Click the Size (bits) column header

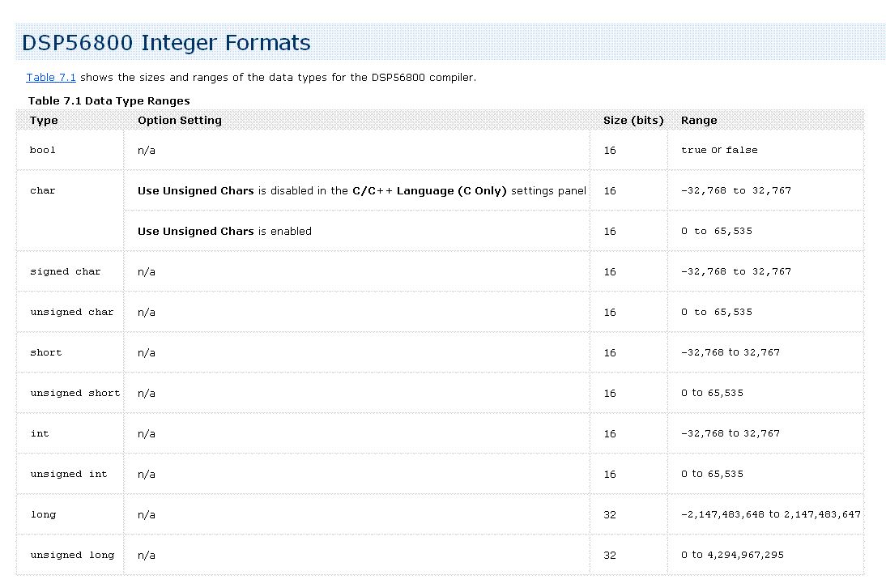pyautogui.click(x=633, y=121)
